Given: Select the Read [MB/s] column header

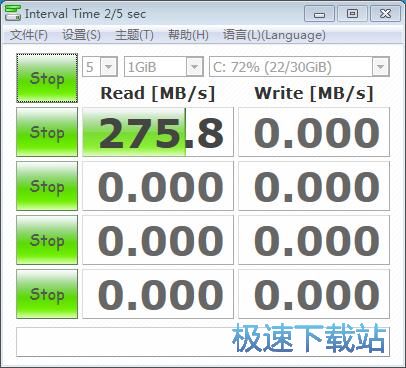Looking at the screenshot, I should [158, 93].
